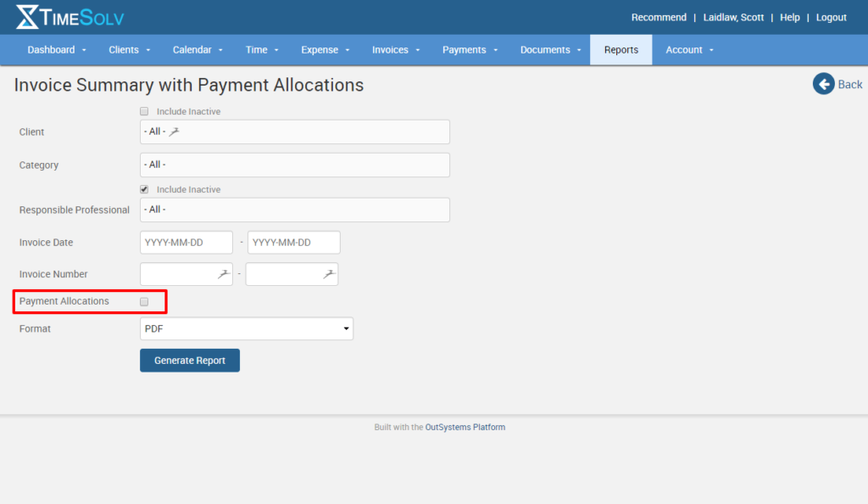Switch to the Reports tab
The image size is (868, 504).
(620, 49)
